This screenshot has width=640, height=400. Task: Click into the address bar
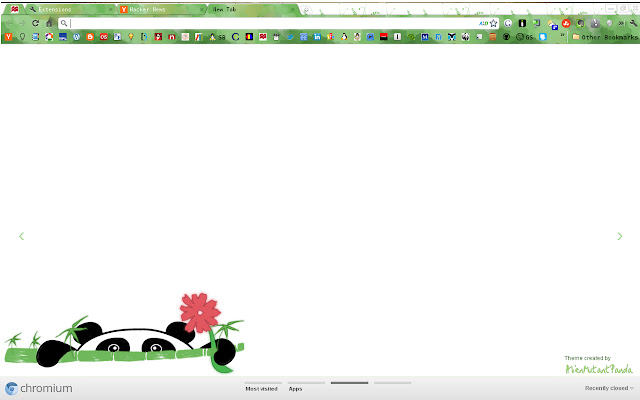(x=270, y=23)
